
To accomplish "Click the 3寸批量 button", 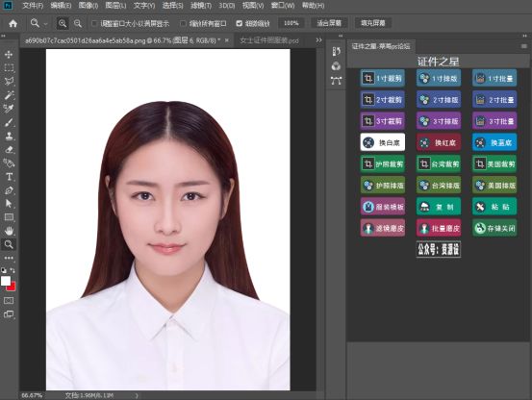I will [494, 121].
